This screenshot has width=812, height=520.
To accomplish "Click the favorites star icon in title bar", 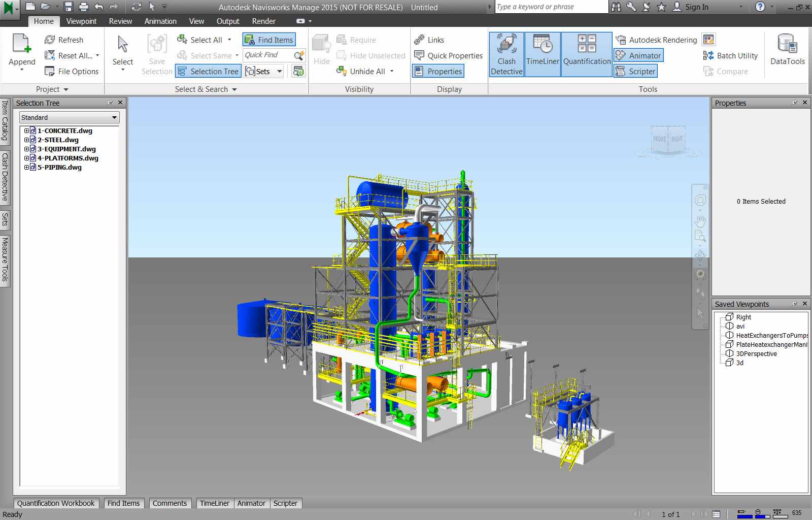I will click(x=661, y=7).
